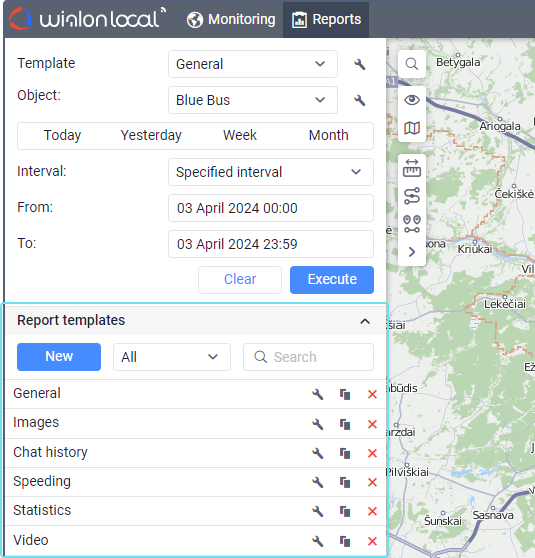Click the Execute button

332,280
